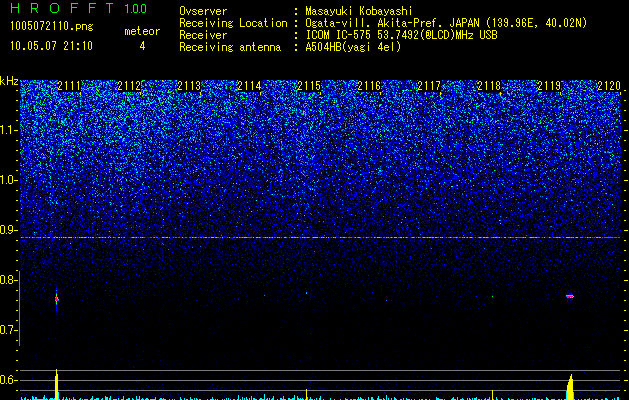Select the version number 1.0.0
The height and width of the screenshot is (400, 629).
tap(136, 8)
